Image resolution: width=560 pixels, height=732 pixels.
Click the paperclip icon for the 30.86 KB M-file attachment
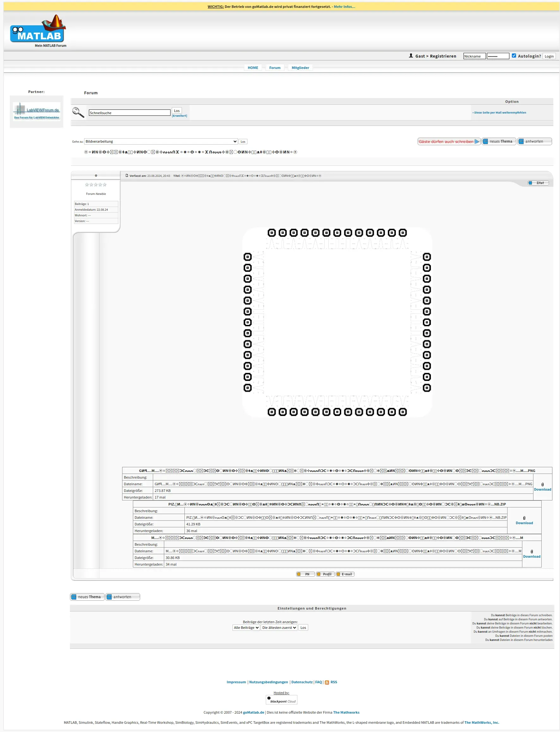(x=532, y=551)
